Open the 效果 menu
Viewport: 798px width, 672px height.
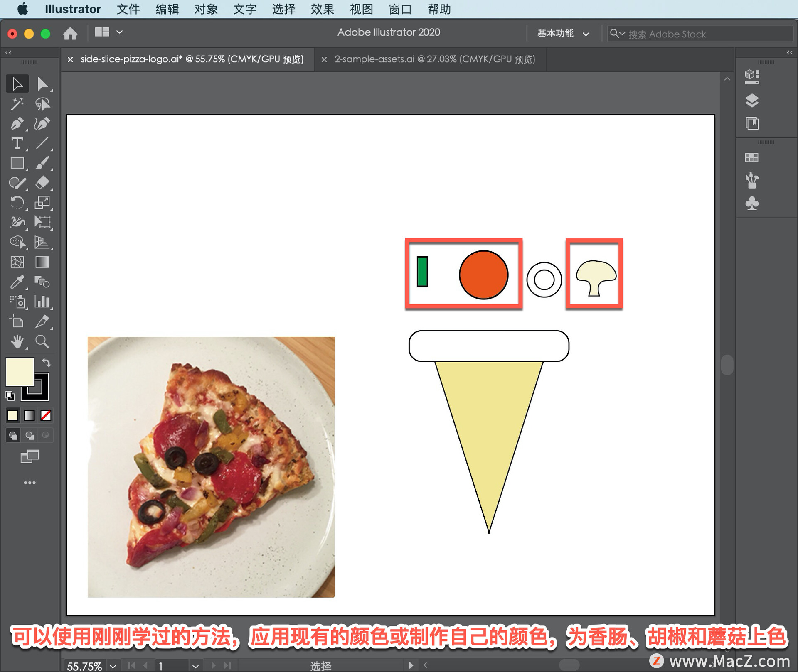click(322, 9)
